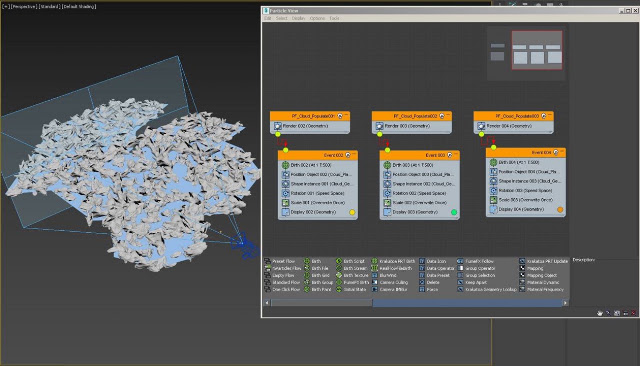Toggle Event 004 on/off bulb
This screenshot has width=640, height=366.
point(556,152)
